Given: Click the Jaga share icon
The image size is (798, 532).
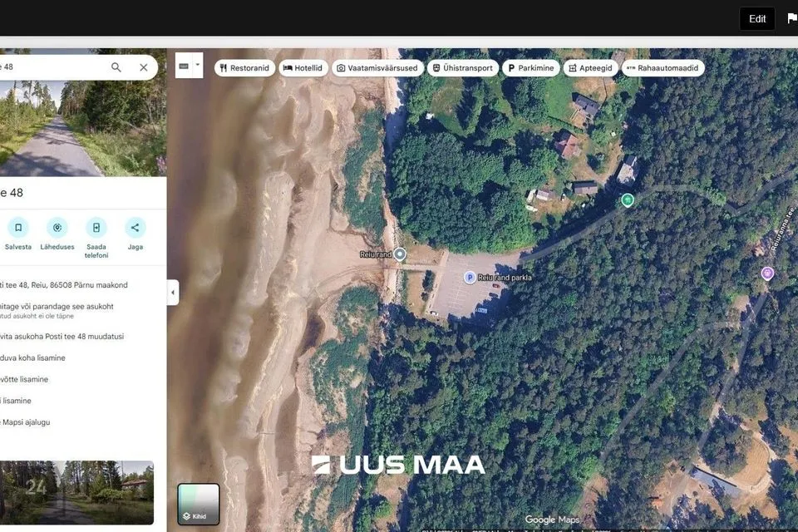Looking at the screenshot, I should pos(135,228).
